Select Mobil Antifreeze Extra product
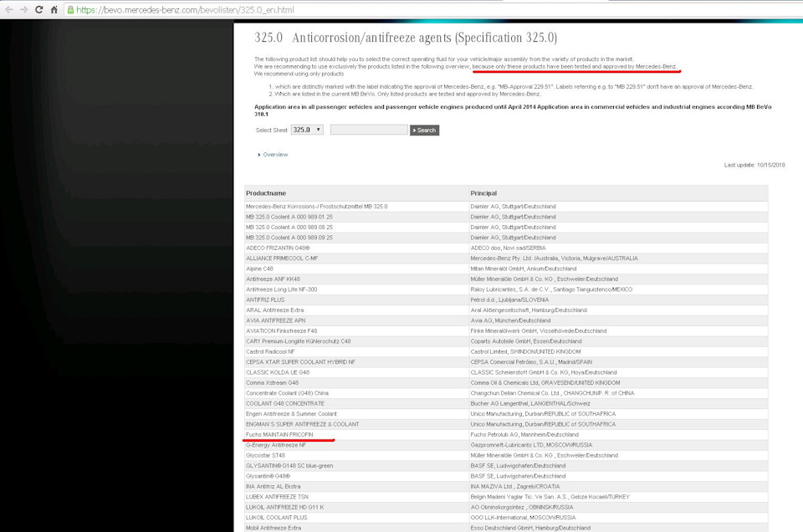The width and height of the screenshot is (803, 532). (274, 528)
